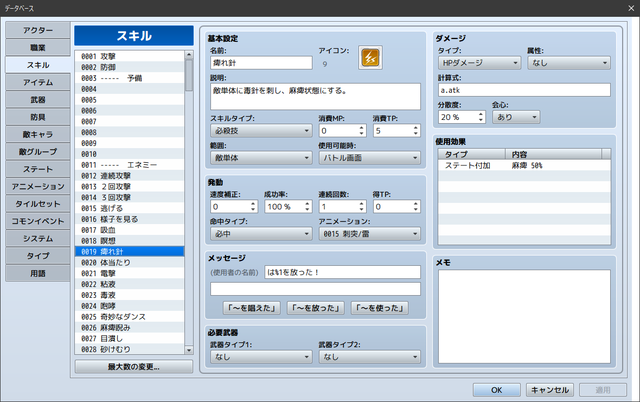The width and height of the screenshot is (640, 402).
Task: Open the タイプ tab
Action: 38,256
